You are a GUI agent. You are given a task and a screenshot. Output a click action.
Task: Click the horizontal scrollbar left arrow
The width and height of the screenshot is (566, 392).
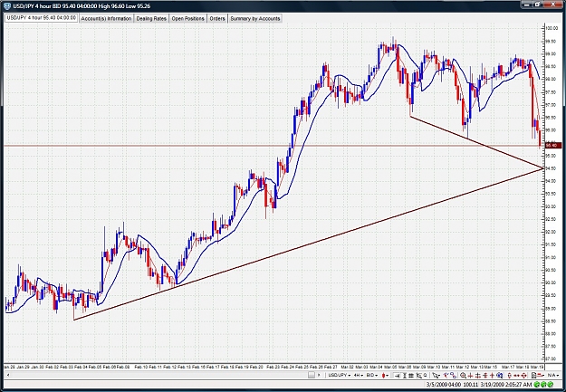[x=8, y=375]
